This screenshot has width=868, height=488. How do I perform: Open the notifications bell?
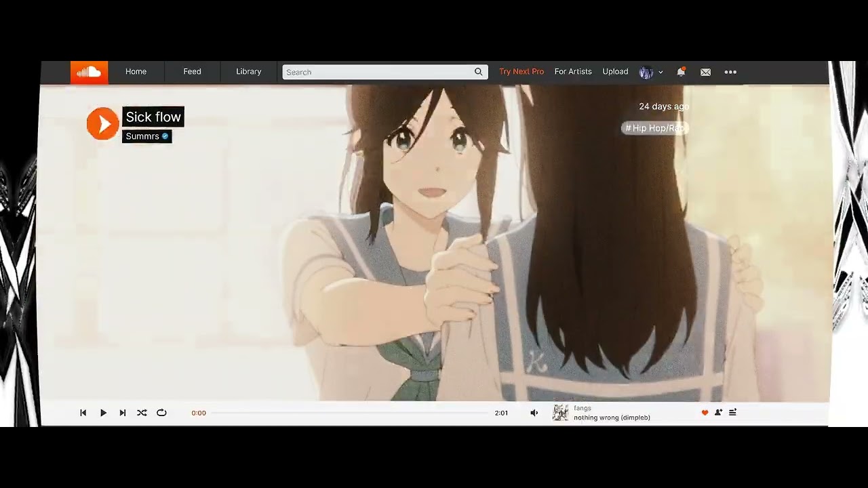coord(681,72)
